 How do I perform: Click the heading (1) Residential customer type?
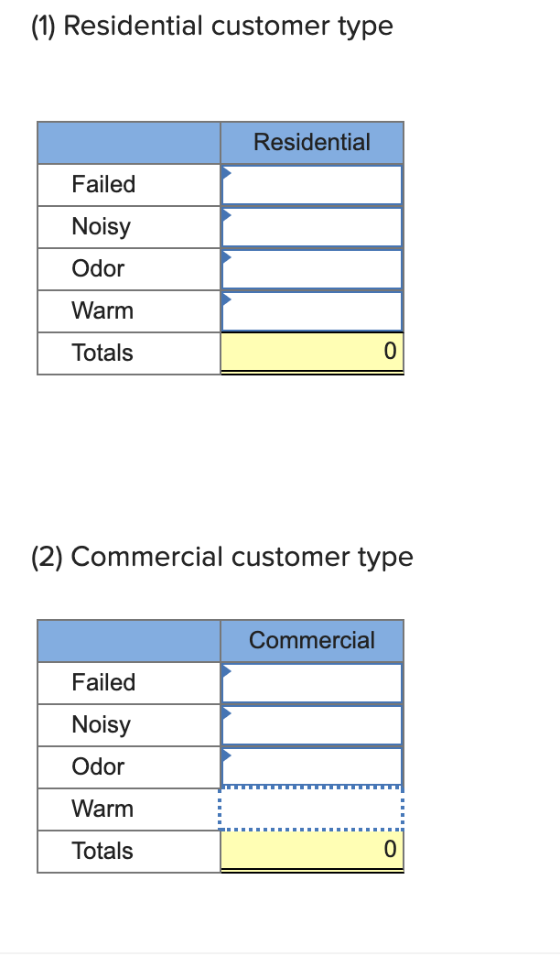coord(210,26)
